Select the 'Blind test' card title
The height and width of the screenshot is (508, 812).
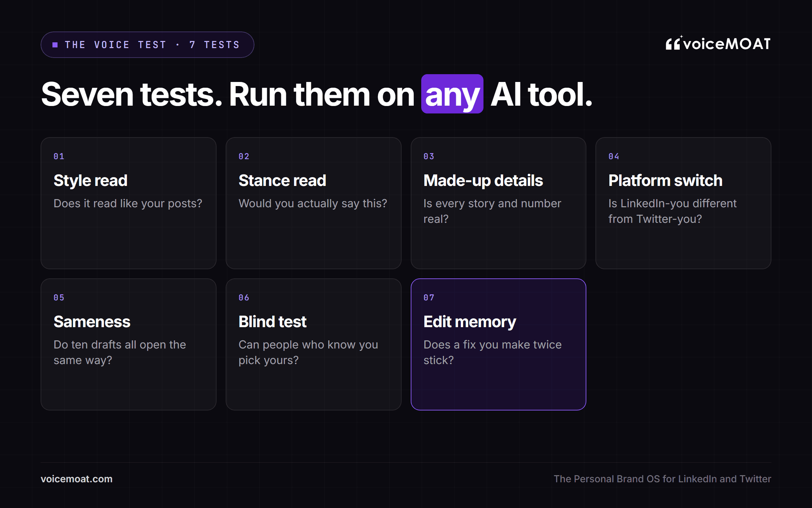[x=272, y=321]
